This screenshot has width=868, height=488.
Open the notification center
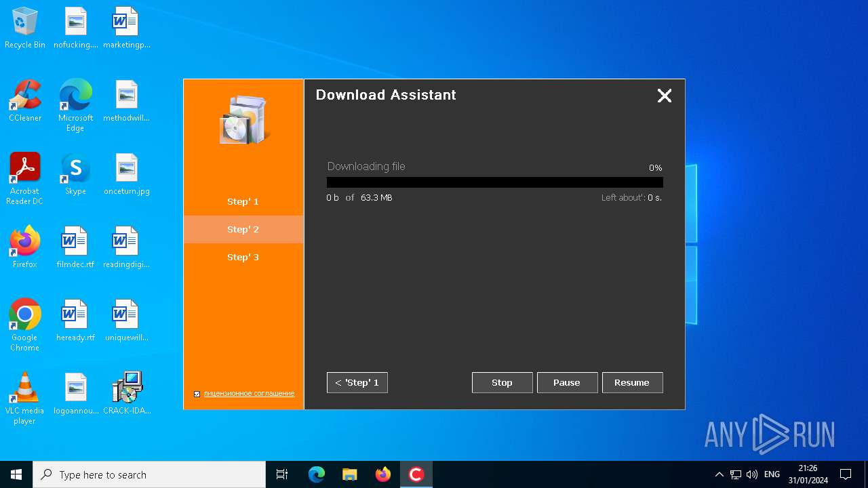pyautogui.click(x=846, y=474)
